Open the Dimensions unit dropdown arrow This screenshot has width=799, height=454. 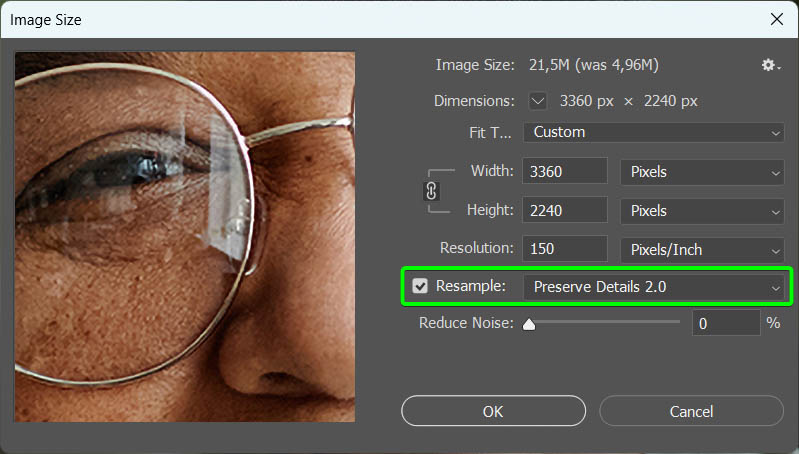(537, 101)
